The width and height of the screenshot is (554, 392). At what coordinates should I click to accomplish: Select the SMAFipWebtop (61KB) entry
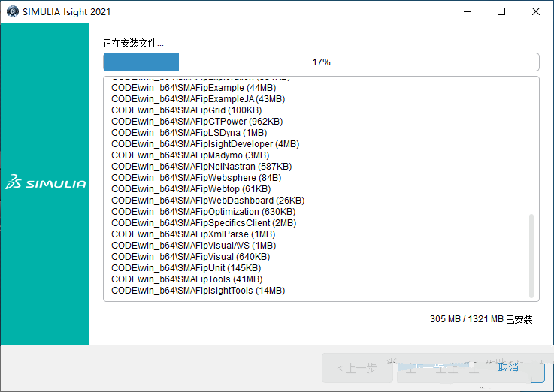click(191, 189)
